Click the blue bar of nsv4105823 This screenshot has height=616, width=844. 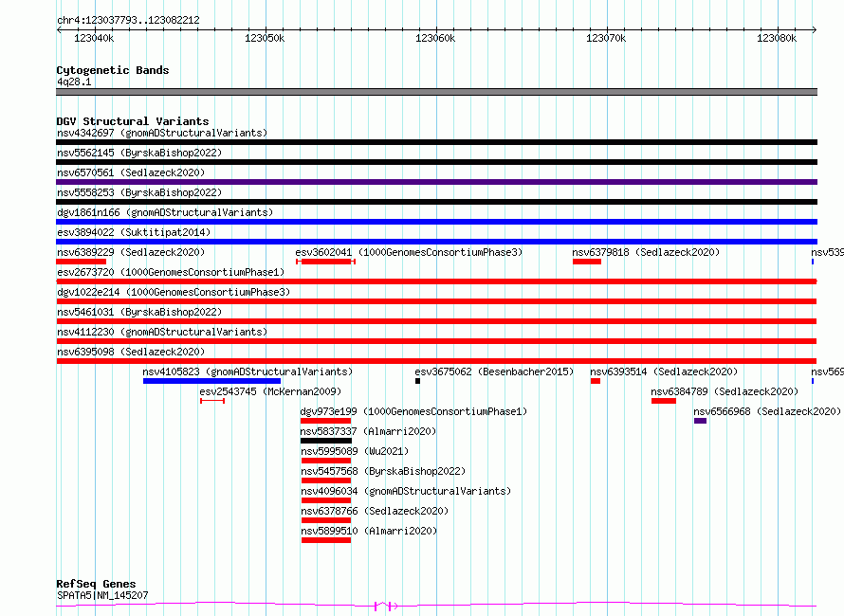tap(212, 381)
